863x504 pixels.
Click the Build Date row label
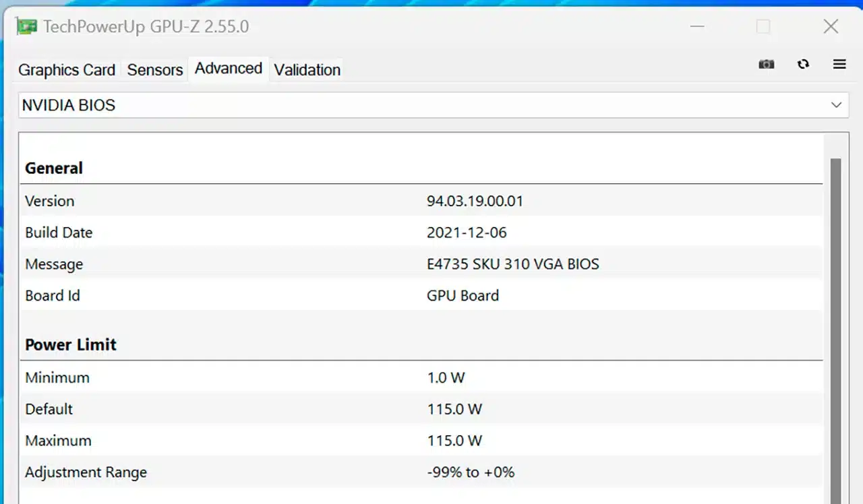[59, 232]
